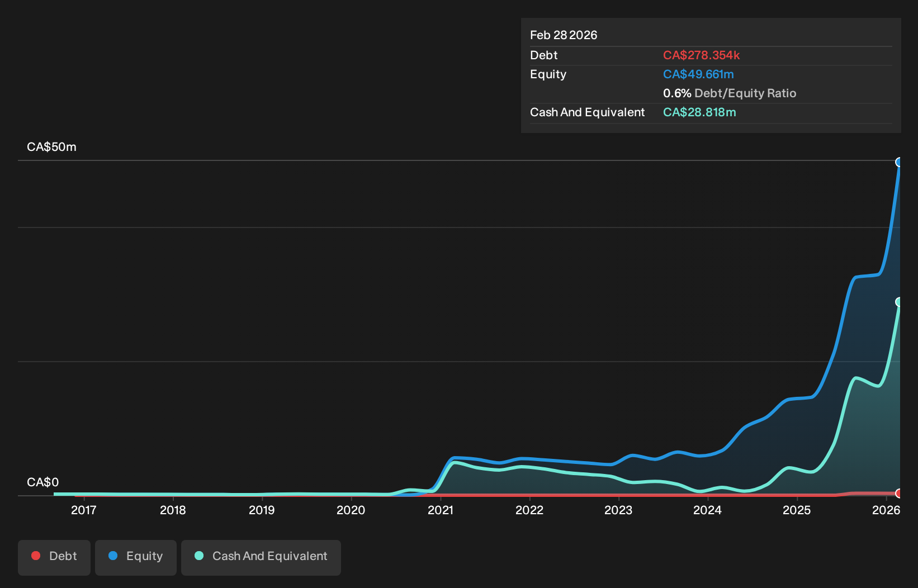918x588 pixels.
Task: Select the Cash And Equivalent endpoint marker
Action: [x=899, y=302]
